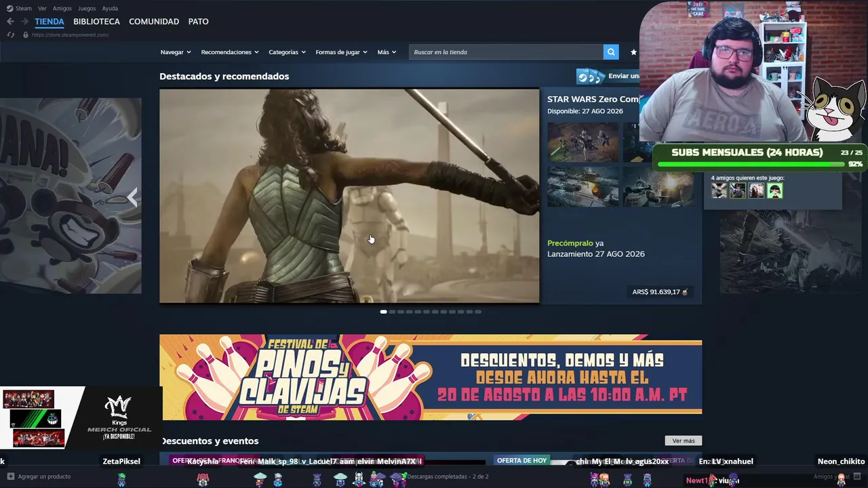Click the 4 amigos quieren este juego label

[747, 178]
